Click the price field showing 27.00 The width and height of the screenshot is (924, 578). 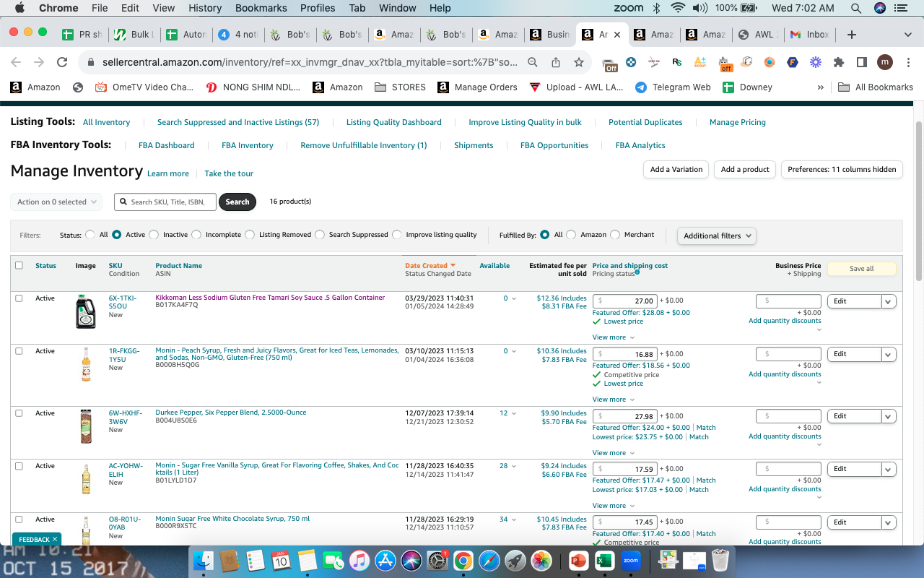pyautogui.click(x=624, y=301)
